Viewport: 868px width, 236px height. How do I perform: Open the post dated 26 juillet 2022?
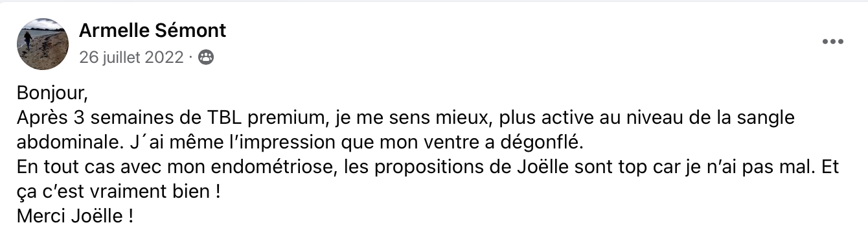pyautogui.click(x=131, y=58)
